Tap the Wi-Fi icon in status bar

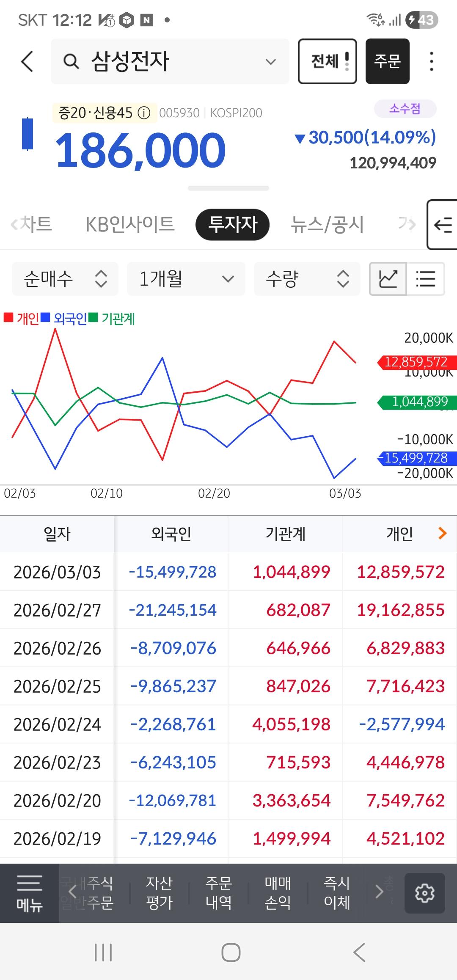coord(375,19)
